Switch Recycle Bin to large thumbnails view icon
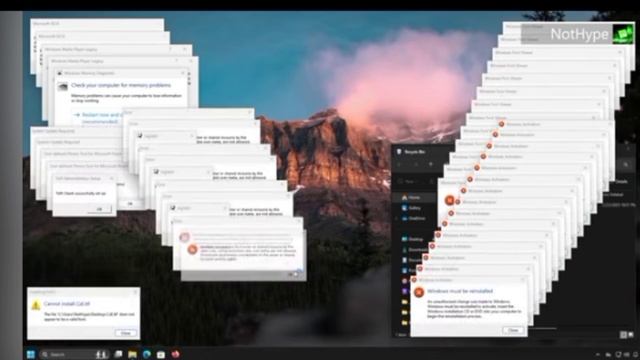640x360 pixels. click(x=631, y=335)
